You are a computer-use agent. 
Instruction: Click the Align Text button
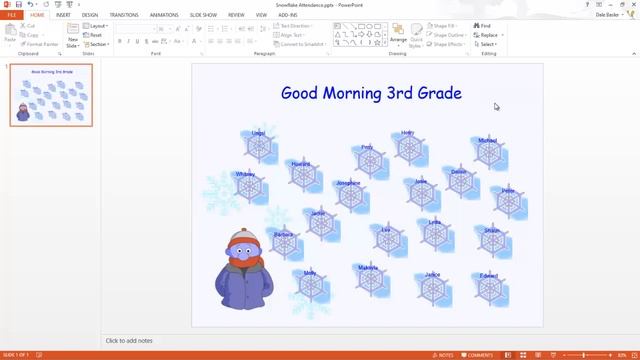coord(289,35)
